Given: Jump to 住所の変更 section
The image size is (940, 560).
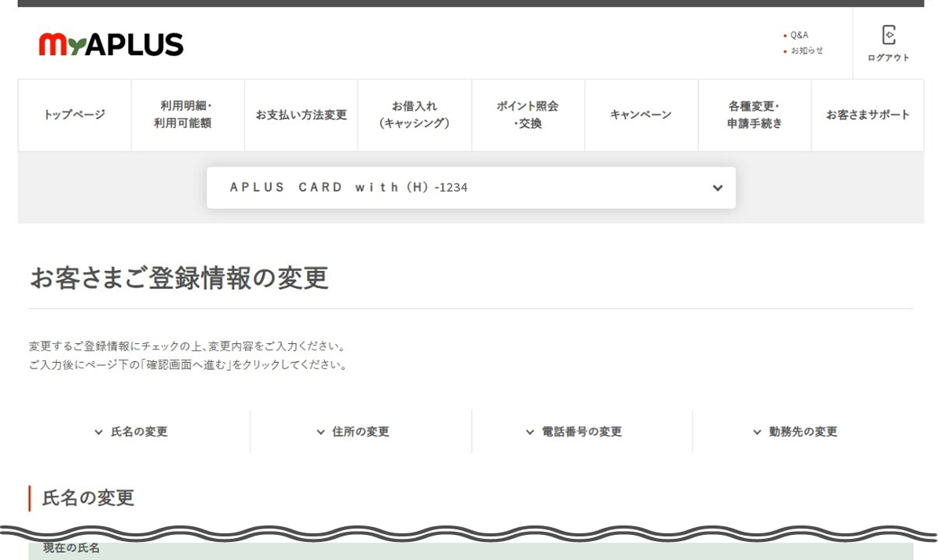Looking at the screenshot, I should (x=353, y=432).
